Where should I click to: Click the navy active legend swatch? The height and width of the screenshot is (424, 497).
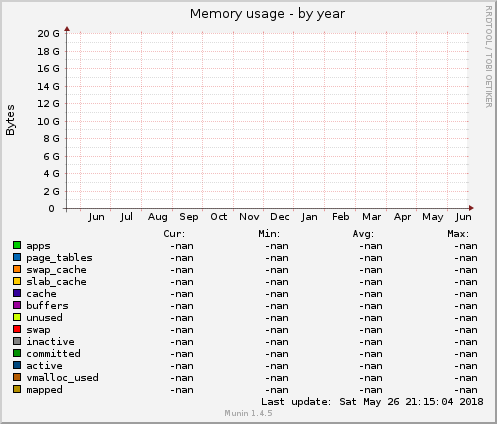pyautogui.click(x=17, y=365)
